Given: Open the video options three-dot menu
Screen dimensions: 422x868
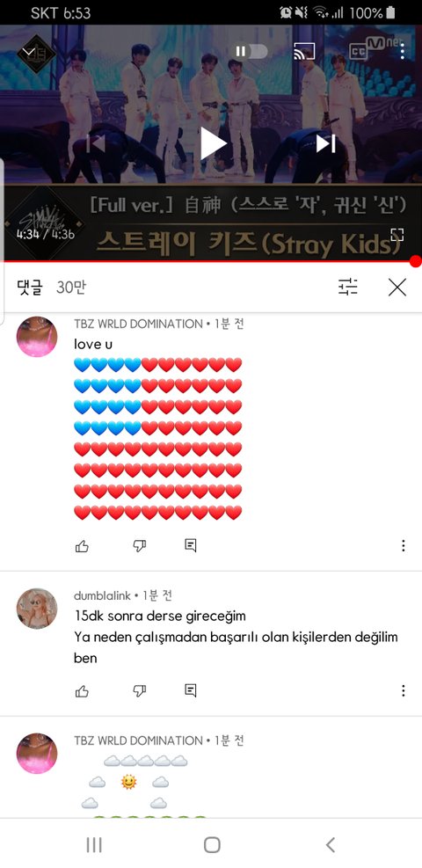Looking at the screenshot, I should pyautogui.click(x=403, y=52).
